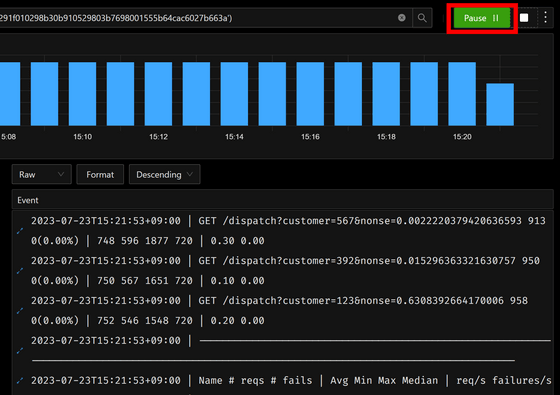Click the 15:14 time axis label
560x395 pixels.
(x=234, y=137)
